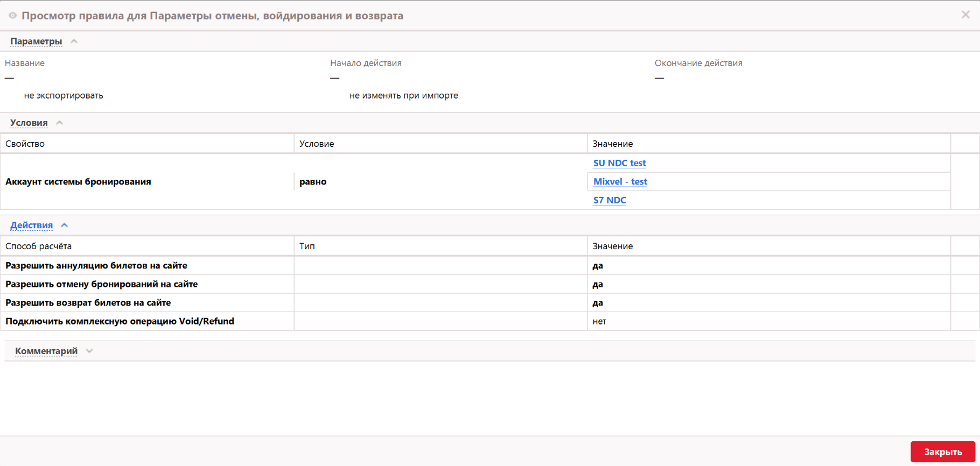Open the Mixvel - test account link

(620, 182)
